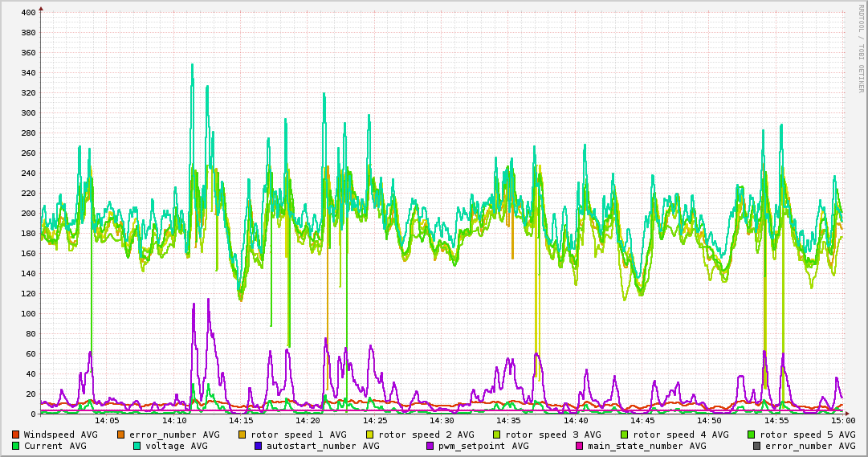Select the 14:15 time axis label
The image size is (868, 457).
tap(242, 421)
